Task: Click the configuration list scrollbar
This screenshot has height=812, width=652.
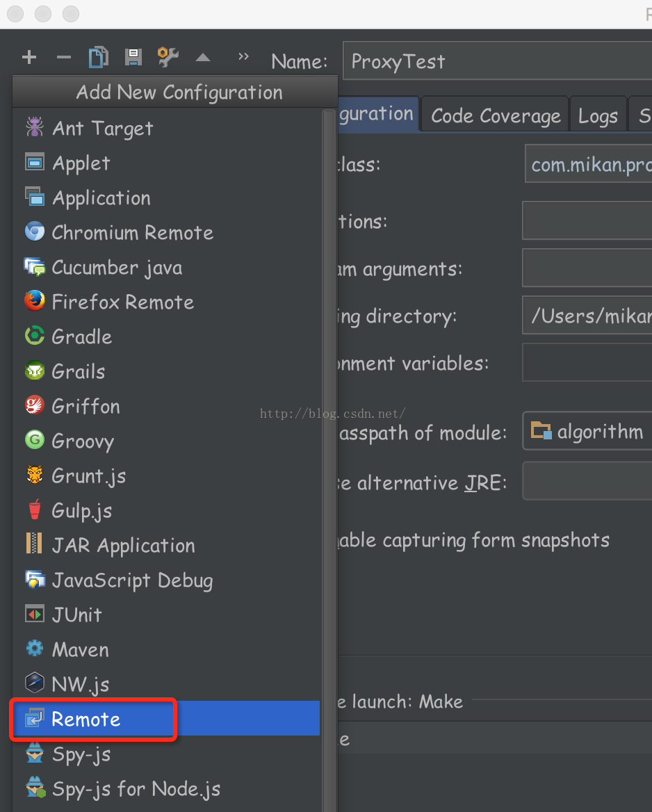Action: click(329, 460)
